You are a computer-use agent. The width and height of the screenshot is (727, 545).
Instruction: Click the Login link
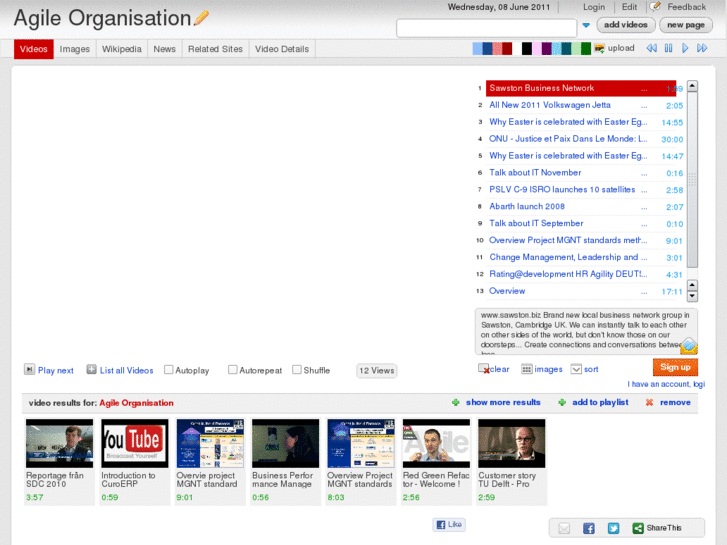[x=594, y=7]
